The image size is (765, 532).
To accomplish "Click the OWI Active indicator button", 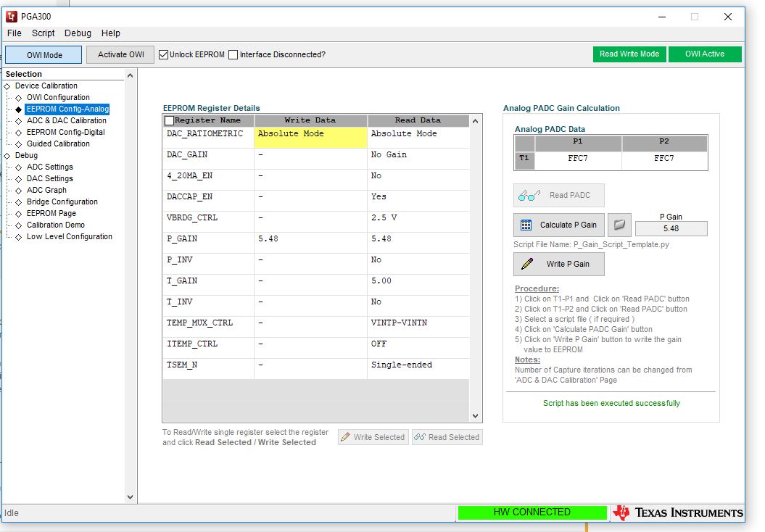I will (705, 54).
